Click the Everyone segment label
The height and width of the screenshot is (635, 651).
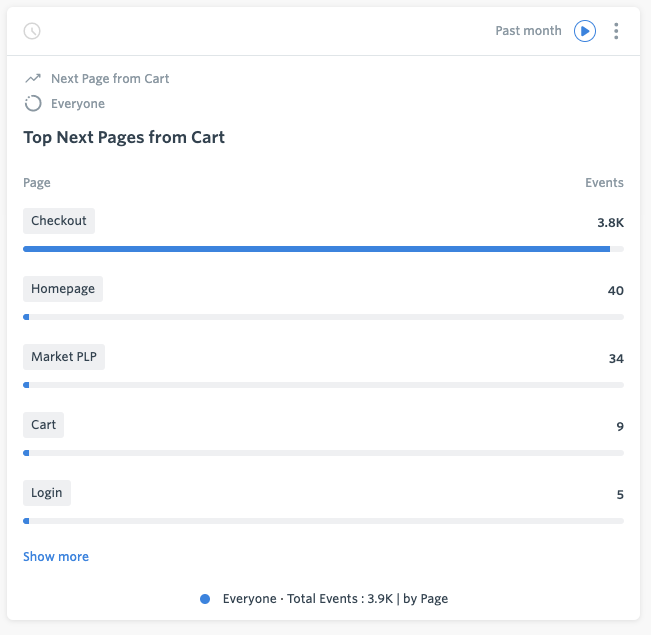[78, 103]
